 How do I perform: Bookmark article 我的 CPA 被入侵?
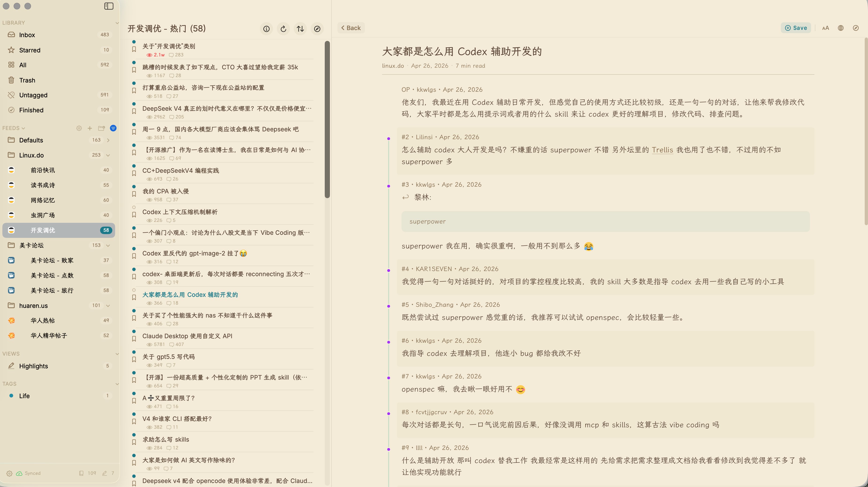[x=134, y=194]
